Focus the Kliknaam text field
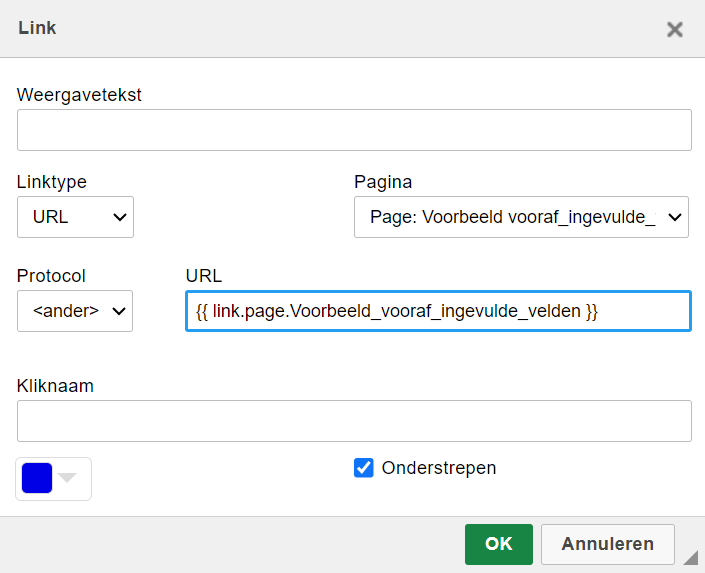Viewport: 705px width, 573px height. tap(354, 421)
